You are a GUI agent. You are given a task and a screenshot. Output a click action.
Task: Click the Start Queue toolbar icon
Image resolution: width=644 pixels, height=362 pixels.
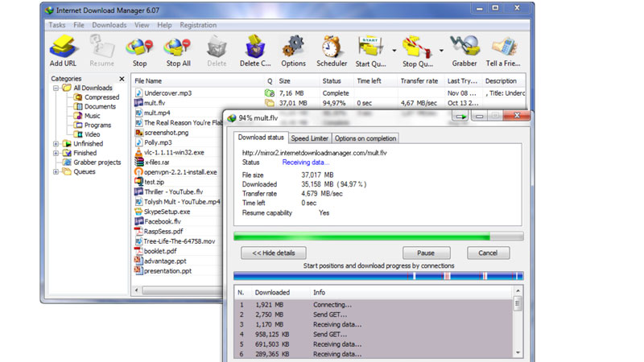[370, 51]
